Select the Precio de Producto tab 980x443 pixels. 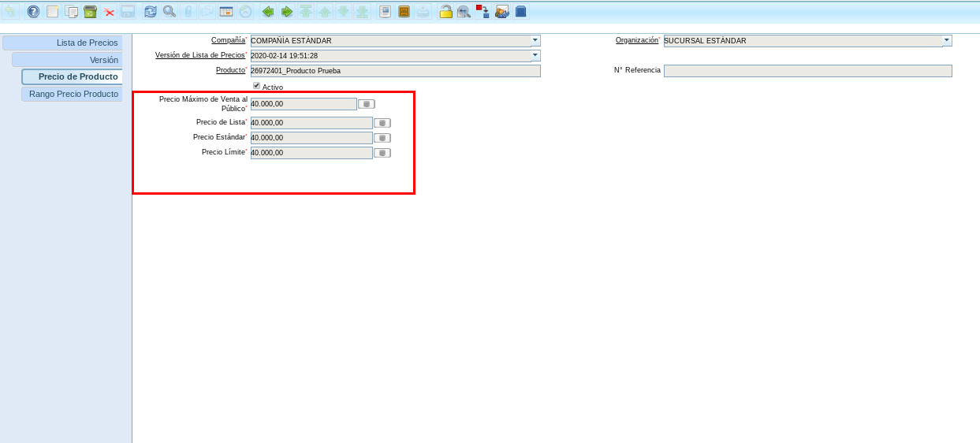pyautogui.click(x=72, y=76)
